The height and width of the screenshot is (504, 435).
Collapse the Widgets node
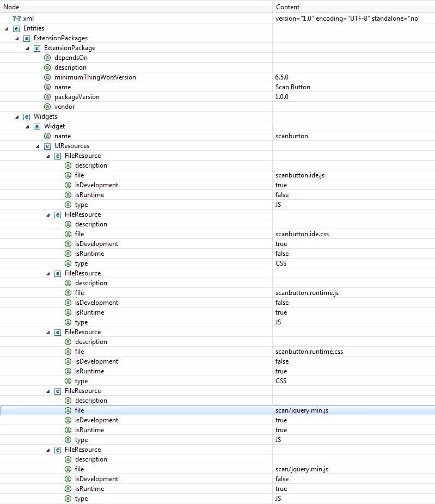click(x=17, y=118)
